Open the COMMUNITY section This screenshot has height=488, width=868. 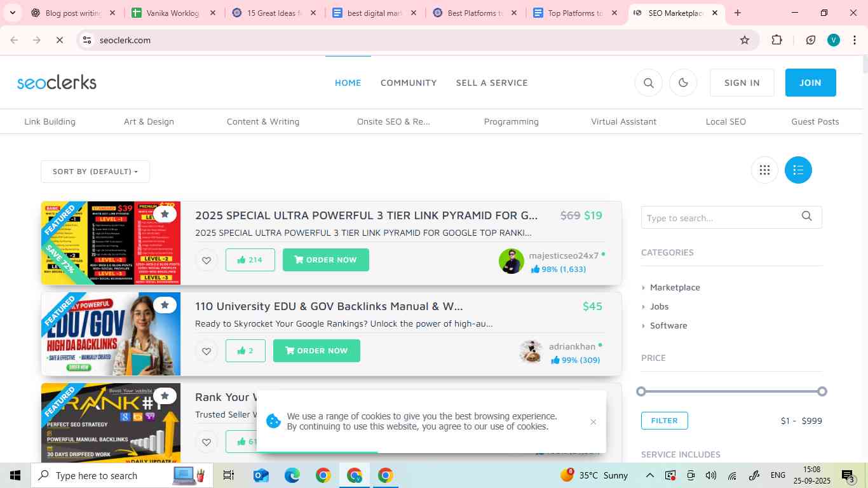pyautogui.click(x=409, y=83)
